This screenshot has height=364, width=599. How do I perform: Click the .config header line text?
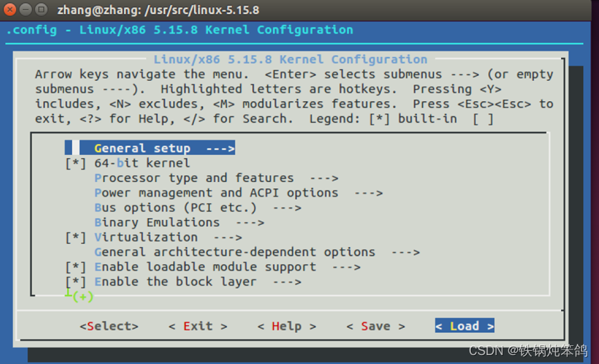[179, 30]
